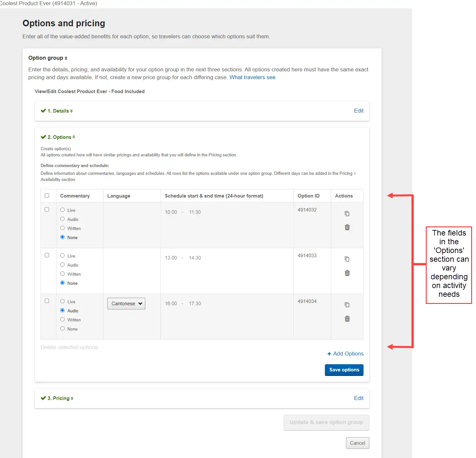Click the Define commentary and schedule label

click(x=75, y=166)
